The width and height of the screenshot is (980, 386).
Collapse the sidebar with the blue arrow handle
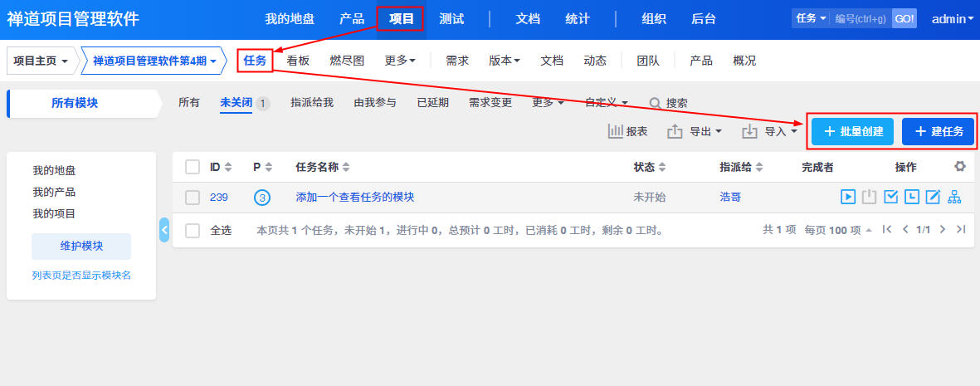(164, 230)
